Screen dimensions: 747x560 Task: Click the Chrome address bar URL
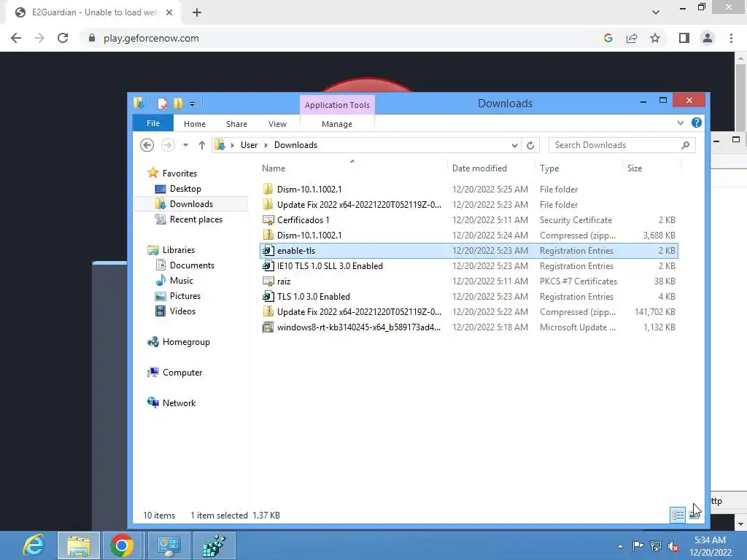click(151, 38)
